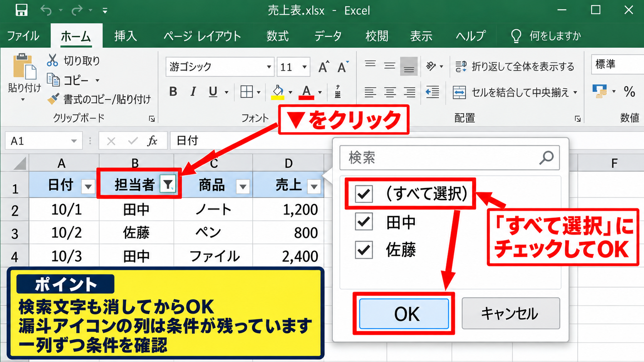644x362 pixels.
Task: Apply the red font color A
Action: (307, 92)
